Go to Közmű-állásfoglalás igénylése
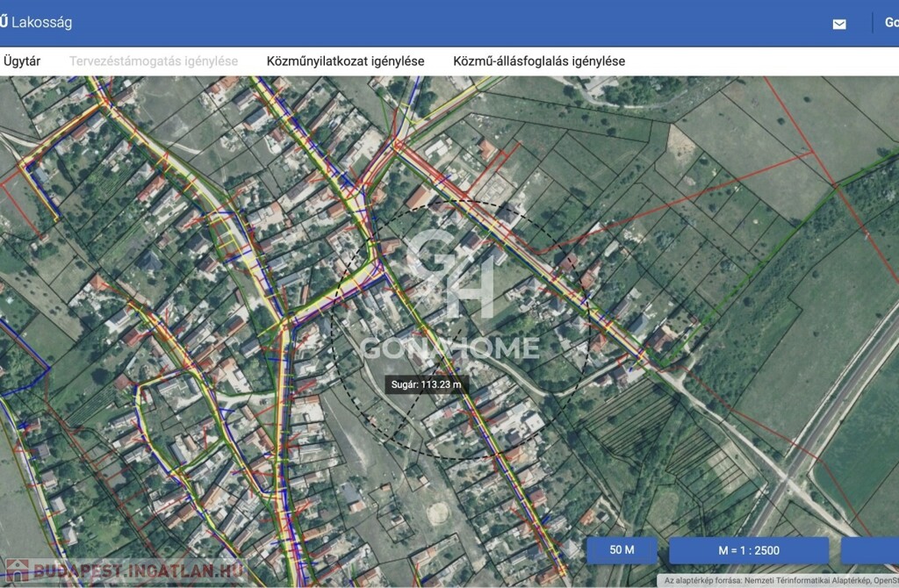Screen dimensions: 899x588 [539, 61]
